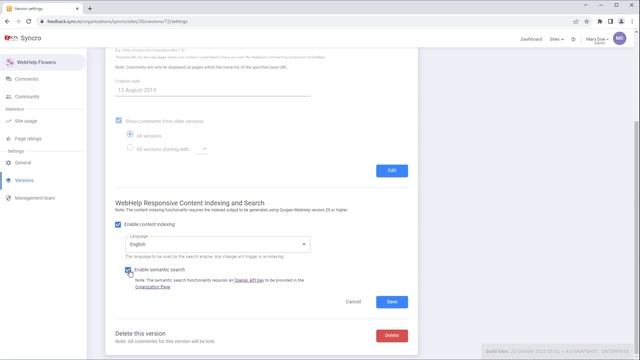Image resolution: width=640 pixels, height=360 pixels.
Task: Follow the Organization Page link
Action: pos(153,287)
